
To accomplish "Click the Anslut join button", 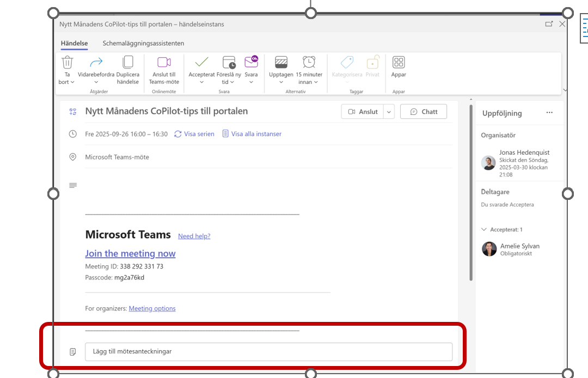I will click(x=362, y=112).
